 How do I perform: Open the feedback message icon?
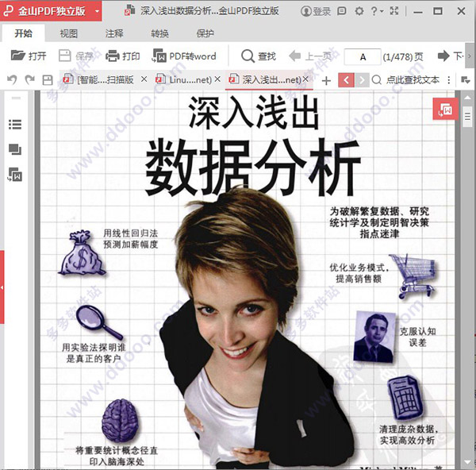342,11
